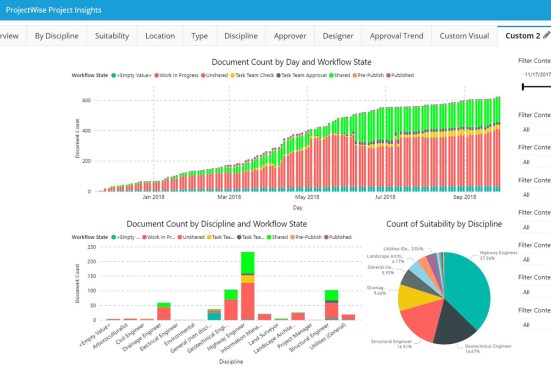Open the bottommost All filter dropdown
Screen dimensions: 551x367
coord(536,324)
